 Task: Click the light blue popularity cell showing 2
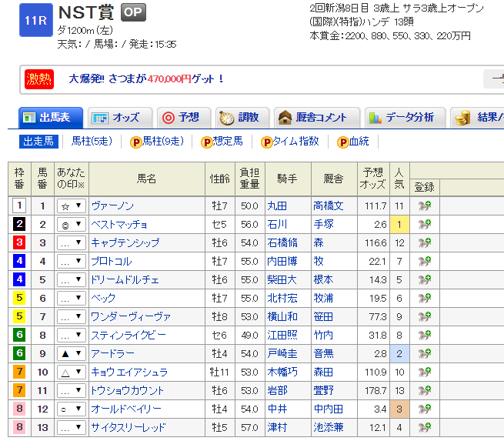(399, 353)
